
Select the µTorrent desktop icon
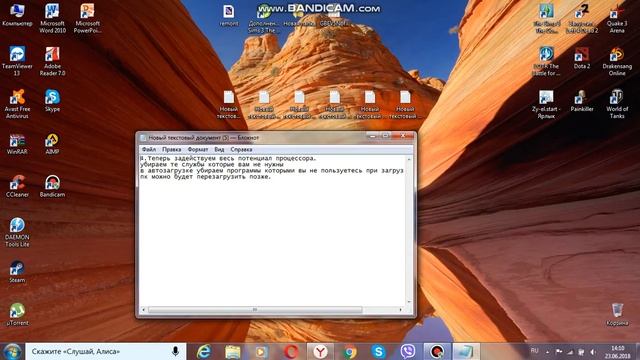(x=17, y=314)
